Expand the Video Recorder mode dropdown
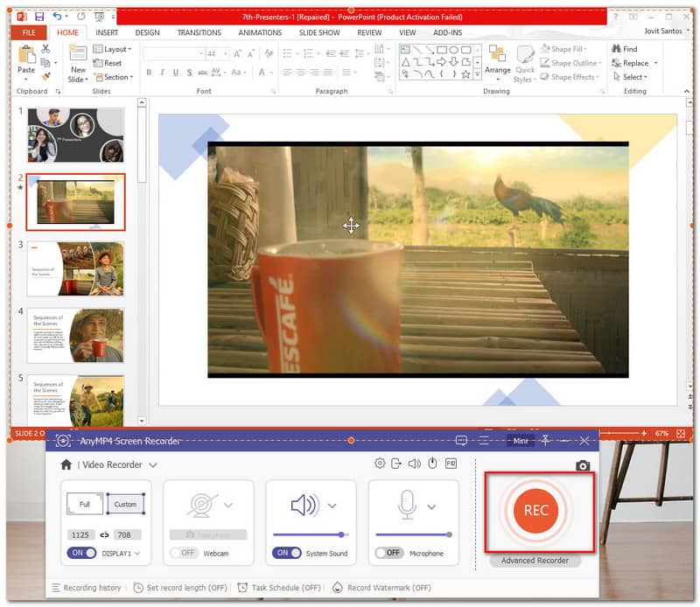Viewport: 700px width, 607px height. click(x=153, y=465)
